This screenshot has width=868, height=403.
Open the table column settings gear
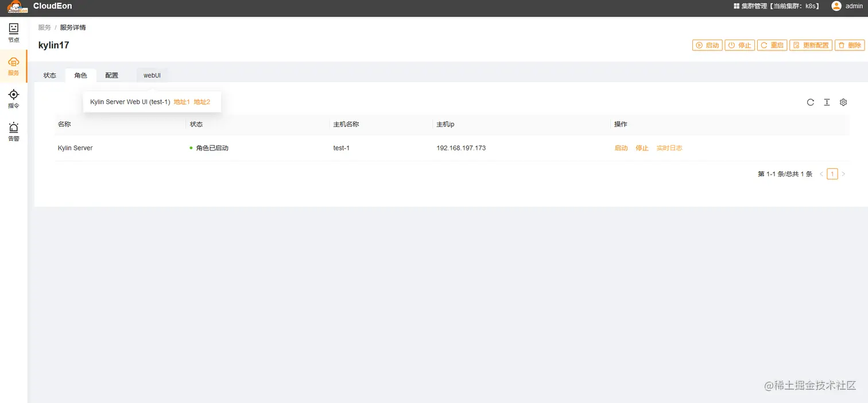point(843,102)
